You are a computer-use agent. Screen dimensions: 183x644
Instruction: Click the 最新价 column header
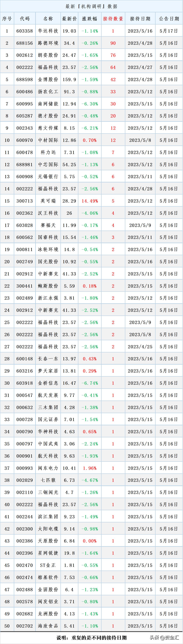pos(69,18)
